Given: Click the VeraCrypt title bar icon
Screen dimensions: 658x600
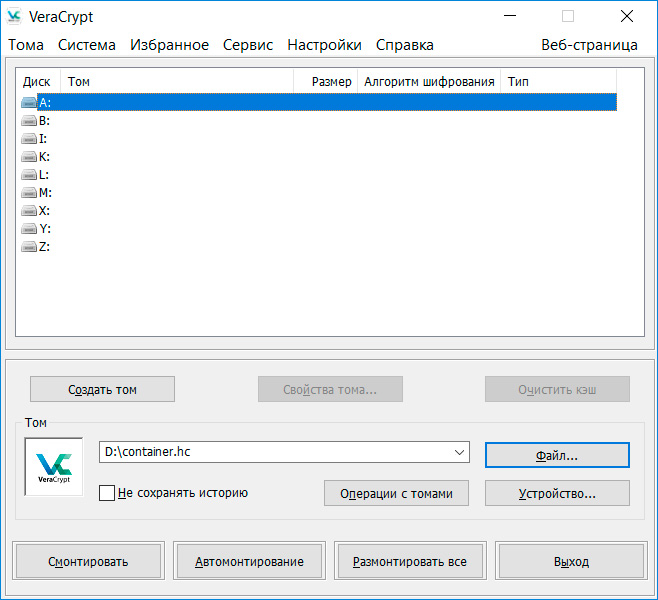Looking at the screenshot, I should 14,17.
